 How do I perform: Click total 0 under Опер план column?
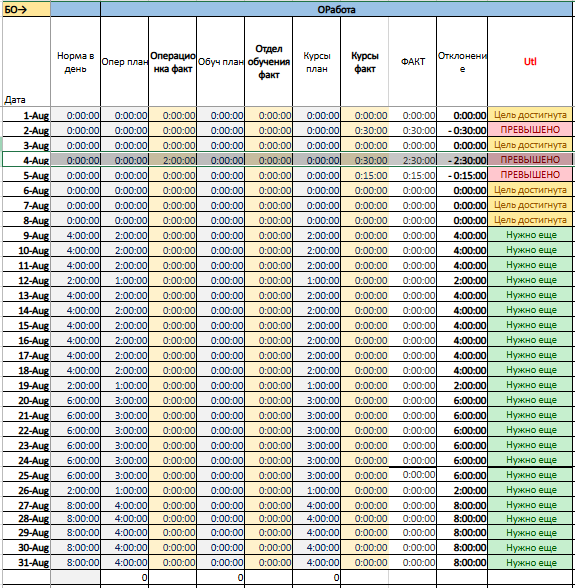click(x=125, y=578)
